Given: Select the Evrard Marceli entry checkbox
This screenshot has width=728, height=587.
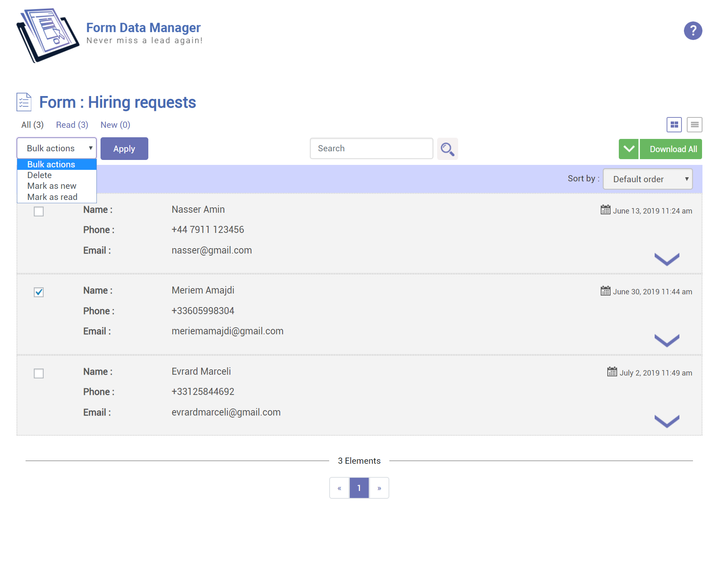Looking at the screenshot, I should [x=39, y=373].
